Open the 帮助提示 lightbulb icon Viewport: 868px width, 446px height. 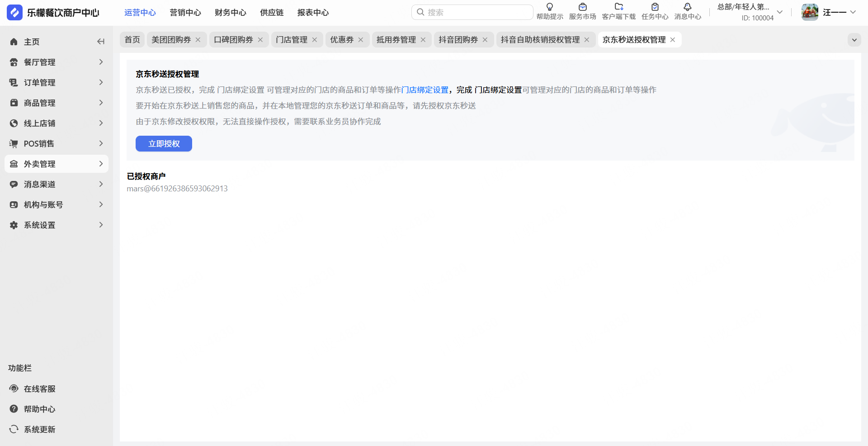click(550, 7)
